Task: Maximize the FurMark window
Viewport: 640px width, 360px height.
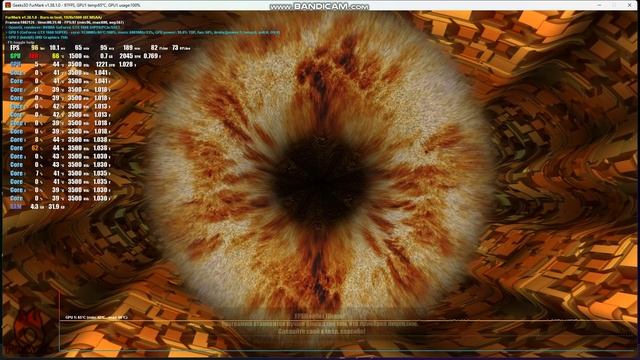Action: pyautogui.click(x=614, y=5)
